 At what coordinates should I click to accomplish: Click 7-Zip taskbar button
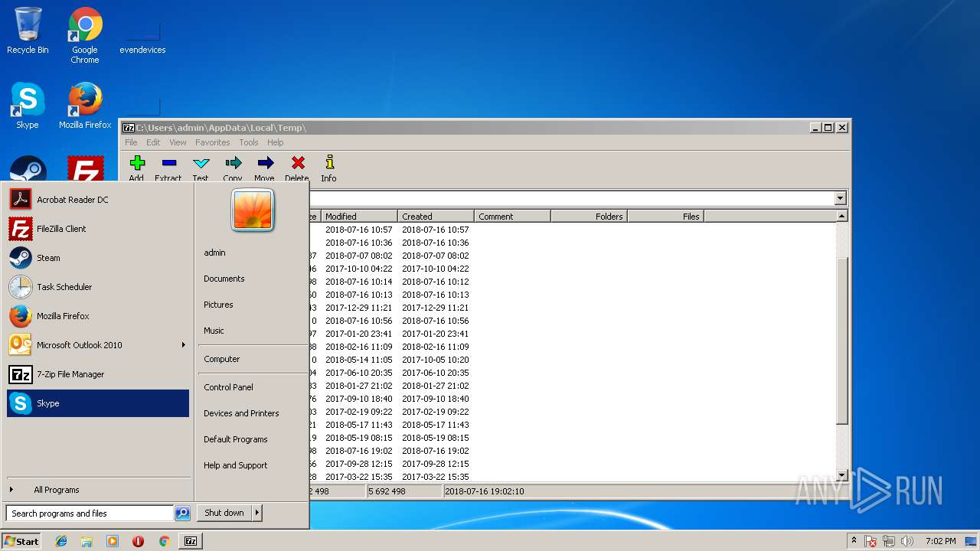point(191,541)
